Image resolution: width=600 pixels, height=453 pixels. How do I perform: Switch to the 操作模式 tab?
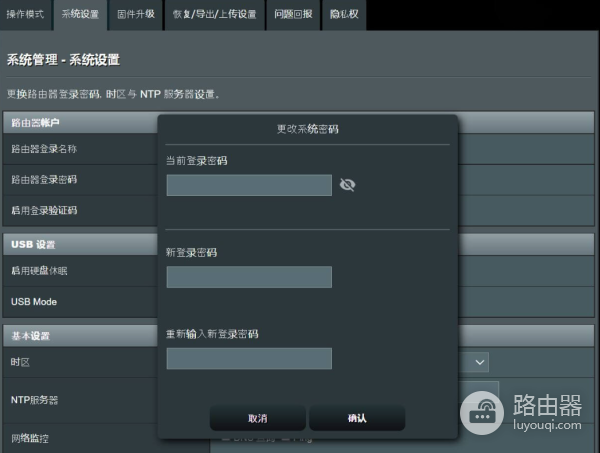click(x=26, y=14)
